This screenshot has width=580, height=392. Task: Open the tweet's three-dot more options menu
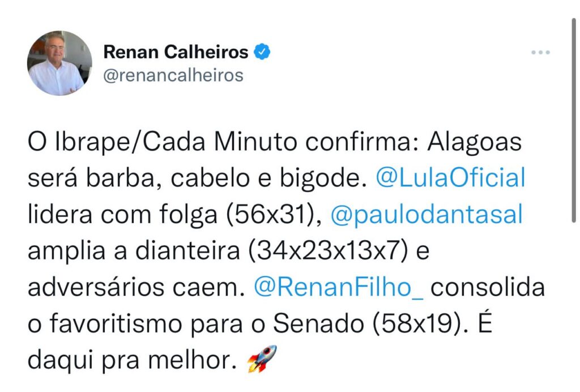pyautogui.click(x=540, y=53)
